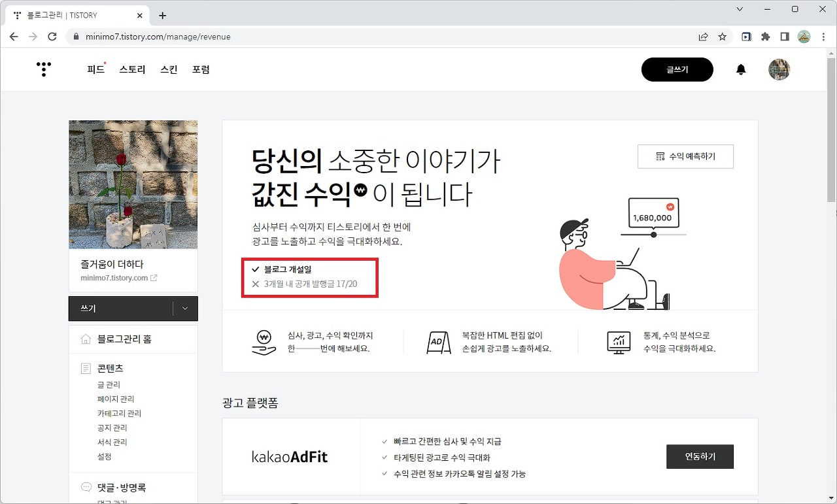Open the tab search chevron

pos(740,9)
